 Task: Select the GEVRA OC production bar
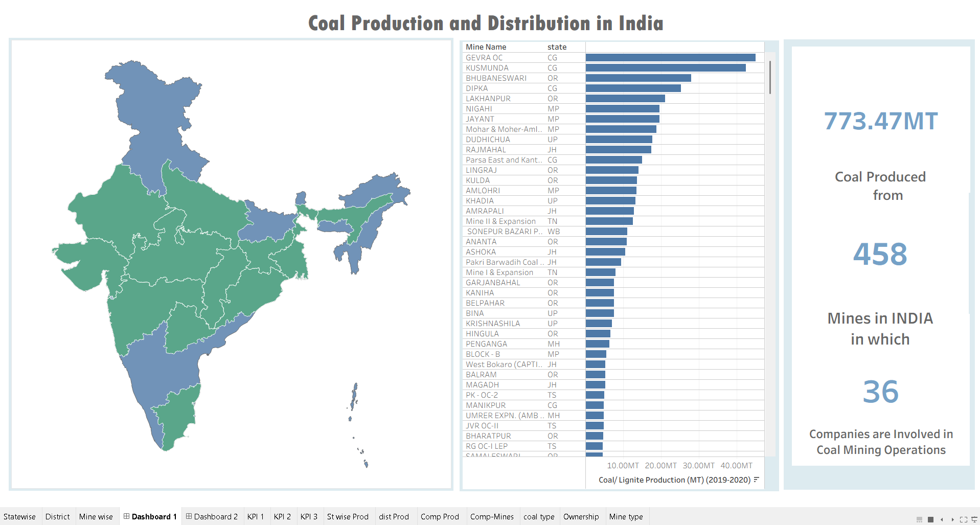[x=671, y=58]
